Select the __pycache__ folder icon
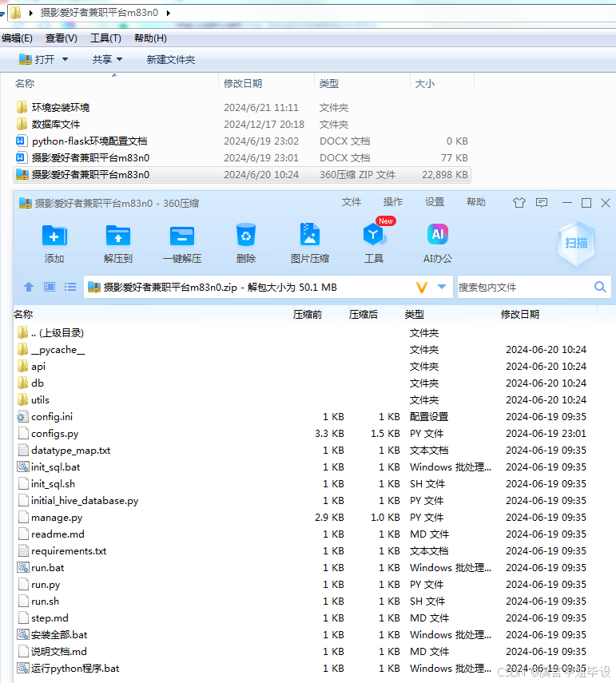This screenshot has height=683, width=616. pos(22,349)
